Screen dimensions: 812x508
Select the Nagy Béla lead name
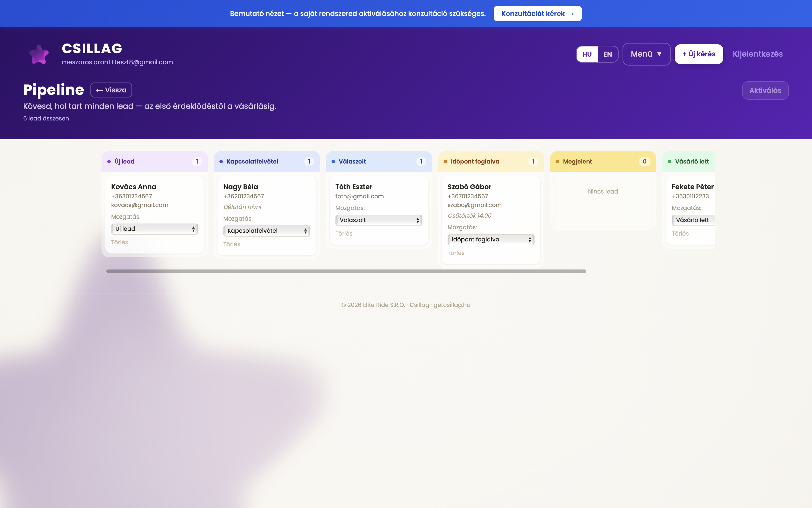coord(241,187)
